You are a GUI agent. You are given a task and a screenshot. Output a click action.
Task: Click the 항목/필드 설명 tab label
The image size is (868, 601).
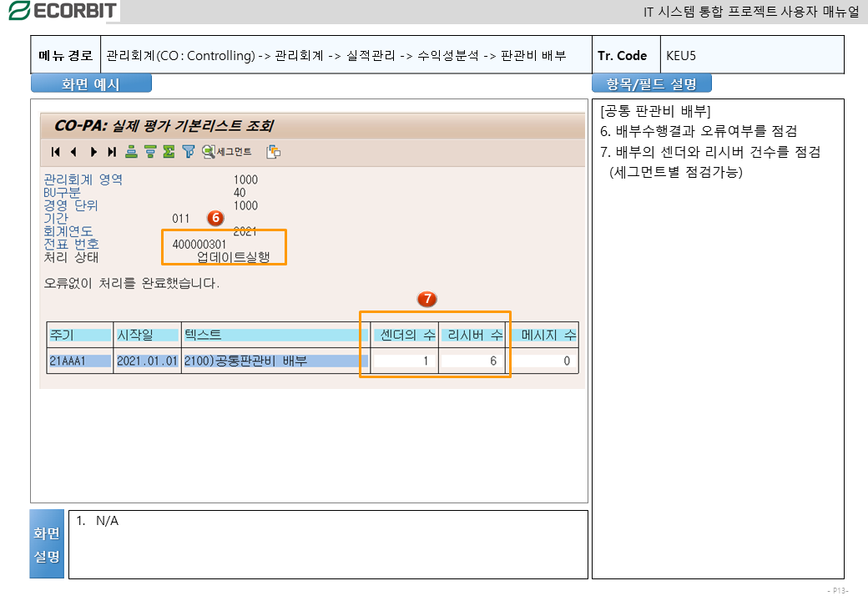pos(651,84)
